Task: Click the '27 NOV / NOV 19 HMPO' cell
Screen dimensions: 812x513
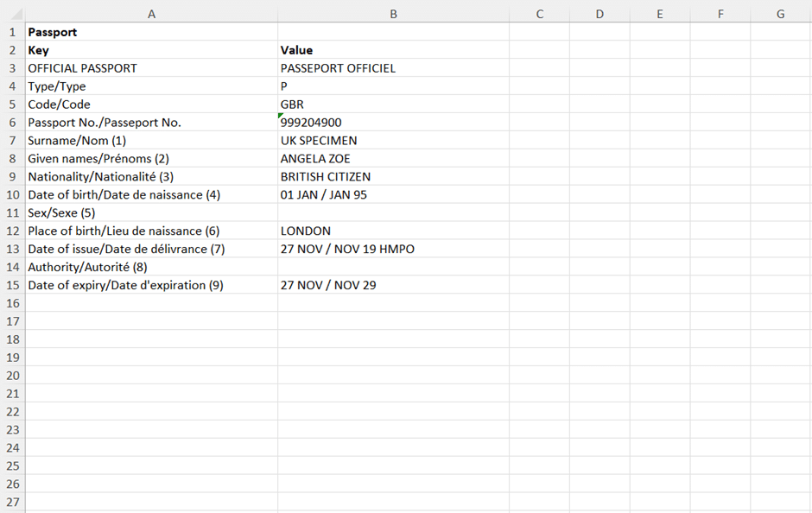Action: click(393, 249)
